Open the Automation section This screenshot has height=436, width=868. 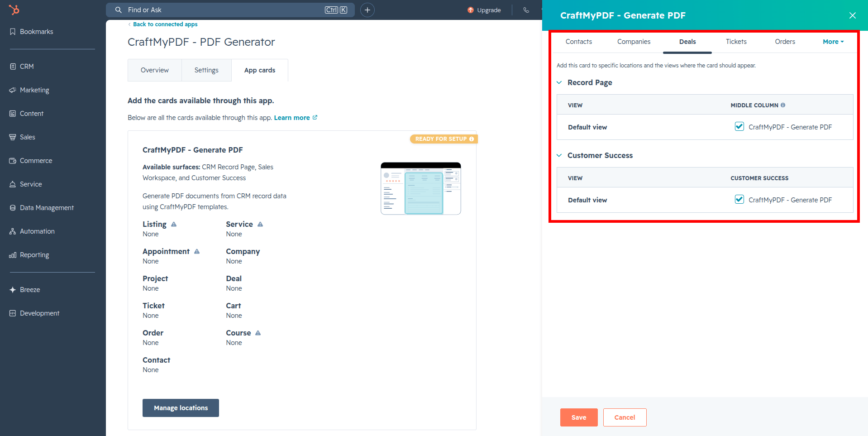pos(32,231)
